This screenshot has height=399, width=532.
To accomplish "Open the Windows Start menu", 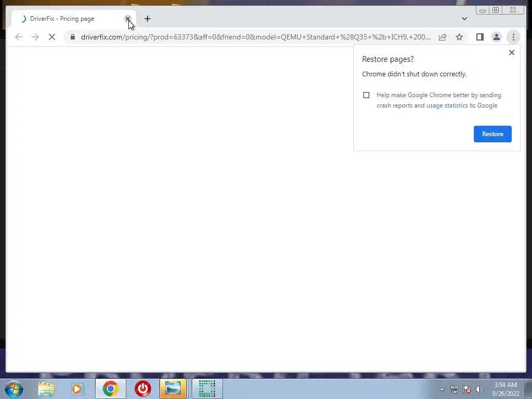I will click(14, 389).
